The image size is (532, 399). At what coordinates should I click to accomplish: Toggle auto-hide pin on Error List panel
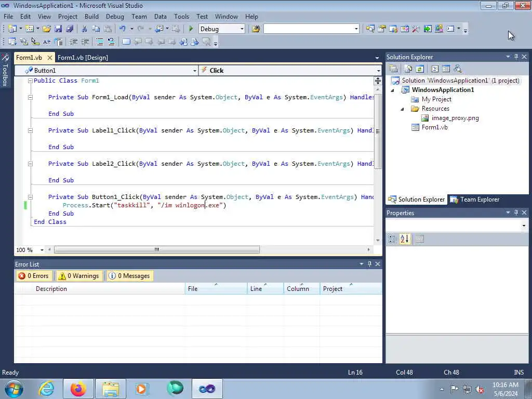click(369, 264)
